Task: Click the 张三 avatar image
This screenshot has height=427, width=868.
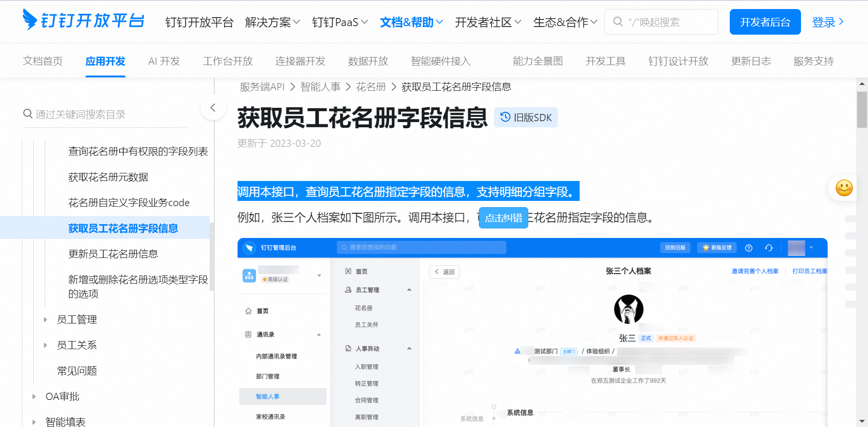Action: click(x=629, y=309)
